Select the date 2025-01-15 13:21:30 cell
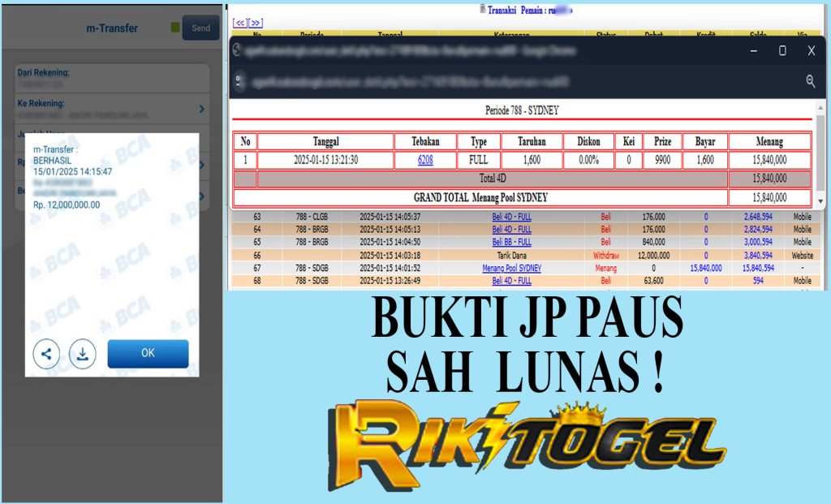The height and width of the screenshot is (504, 831). [x=325, y=160]
